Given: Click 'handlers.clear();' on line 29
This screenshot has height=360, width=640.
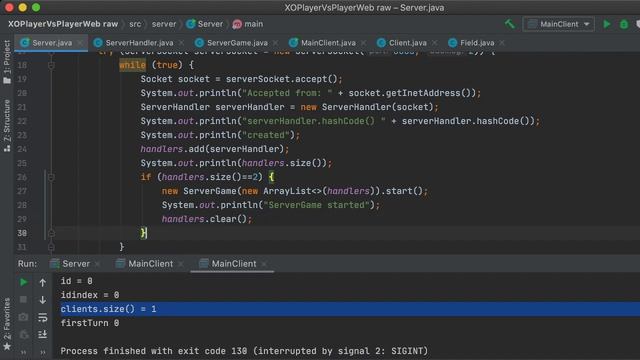Looking at the screenshot, I should pos(207,219).
